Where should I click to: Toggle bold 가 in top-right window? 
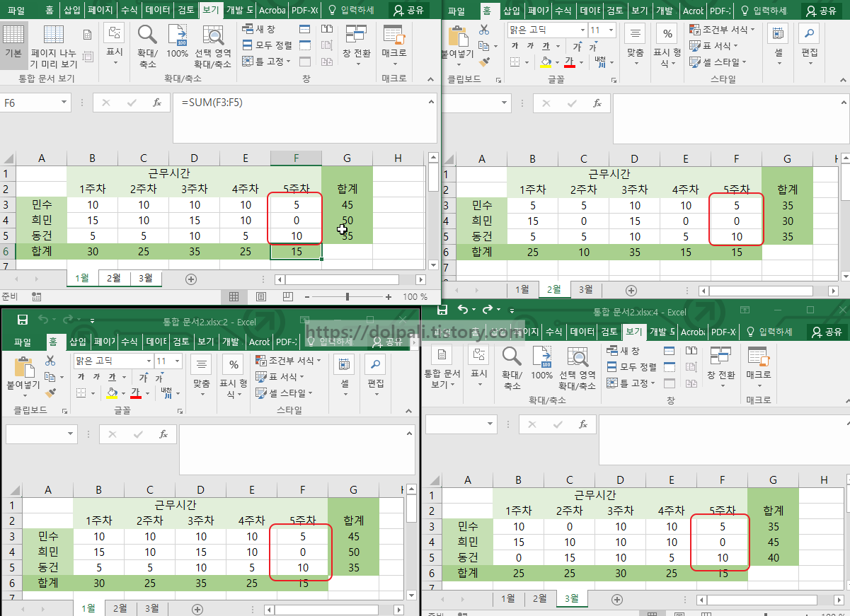pos(515,46)
